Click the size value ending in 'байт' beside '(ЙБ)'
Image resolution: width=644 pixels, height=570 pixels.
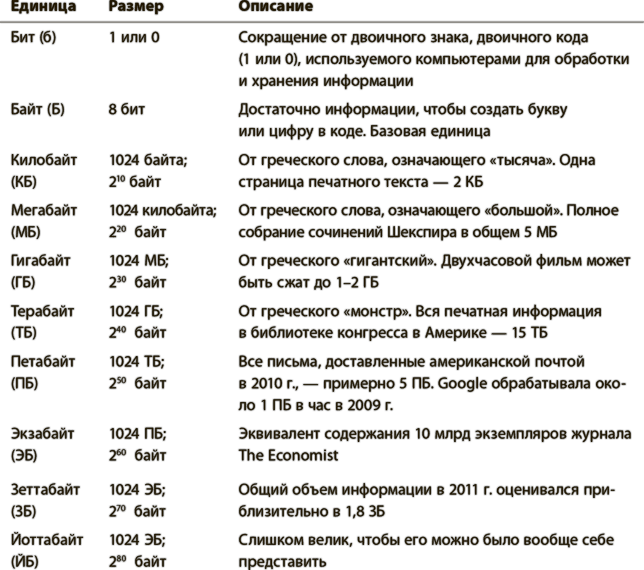(137, 561)
